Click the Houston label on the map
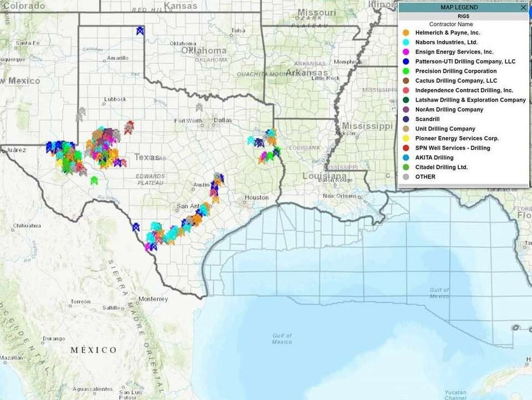The height and width of the screenshot is (400, 532). point(255,196)
